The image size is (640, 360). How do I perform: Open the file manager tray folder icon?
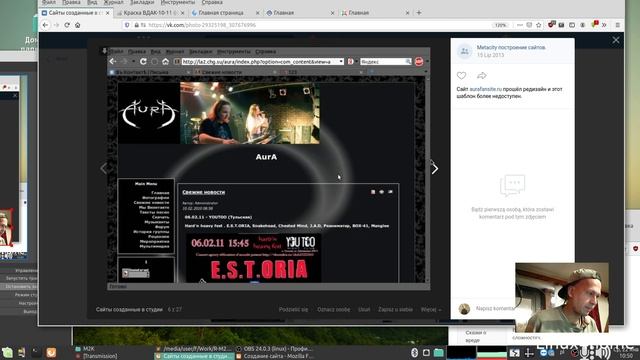coord(439,353)
